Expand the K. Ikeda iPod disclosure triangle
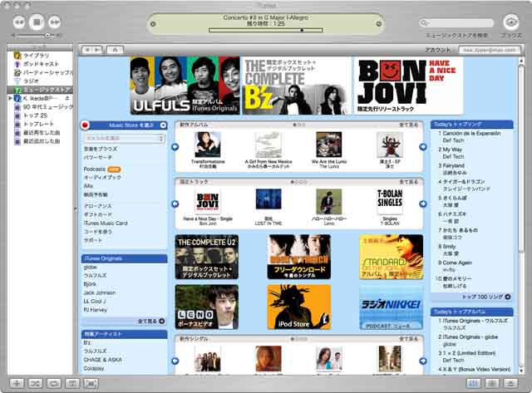Screen dimensions: 532x393 [x=10, y=98]
